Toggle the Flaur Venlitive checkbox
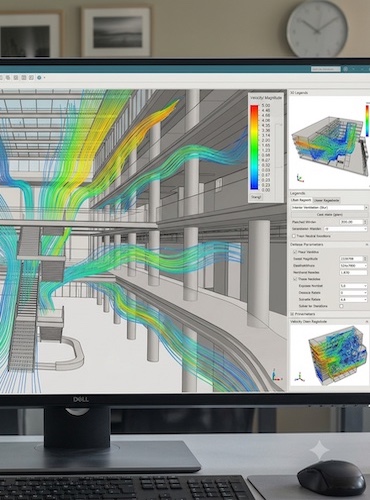This screenshot has height=500, width=370. (295, 252)
